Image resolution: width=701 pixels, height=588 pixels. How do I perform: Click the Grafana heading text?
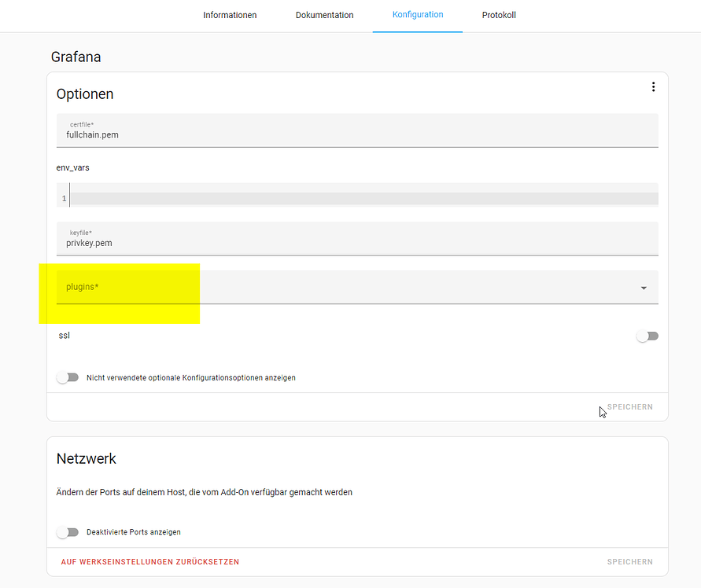76,57
